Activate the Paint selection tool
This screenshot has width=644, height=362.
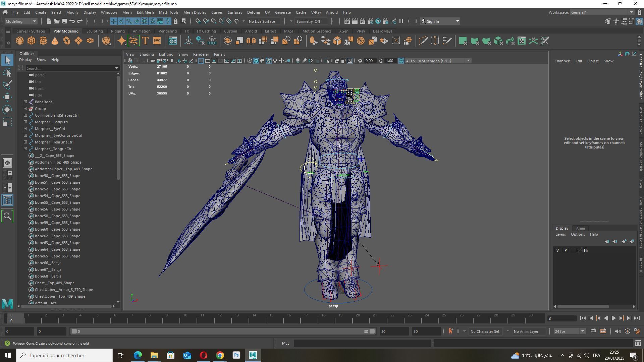tap(7, 85)
